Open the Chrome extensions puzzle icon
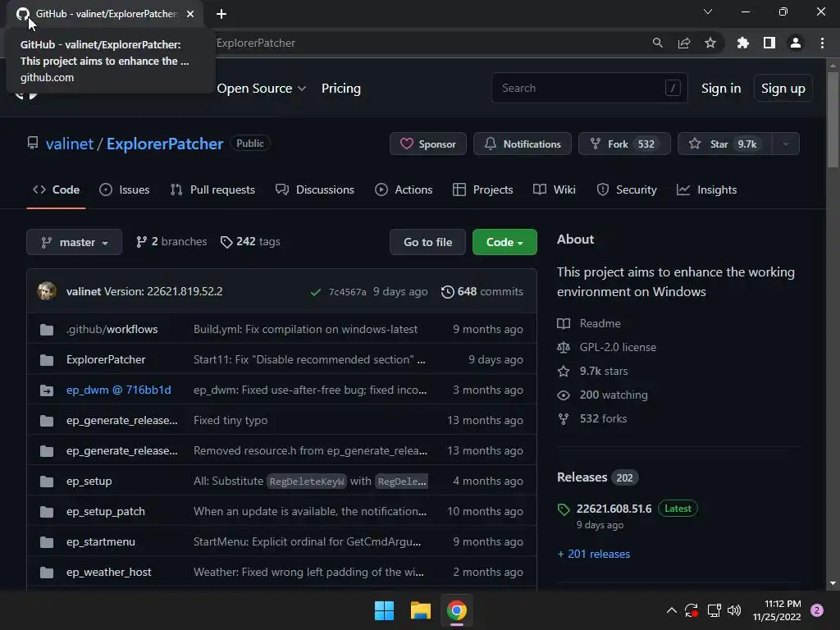Image resolution: width=840 pixels, height=630 pixels. (x=742, y=43)
